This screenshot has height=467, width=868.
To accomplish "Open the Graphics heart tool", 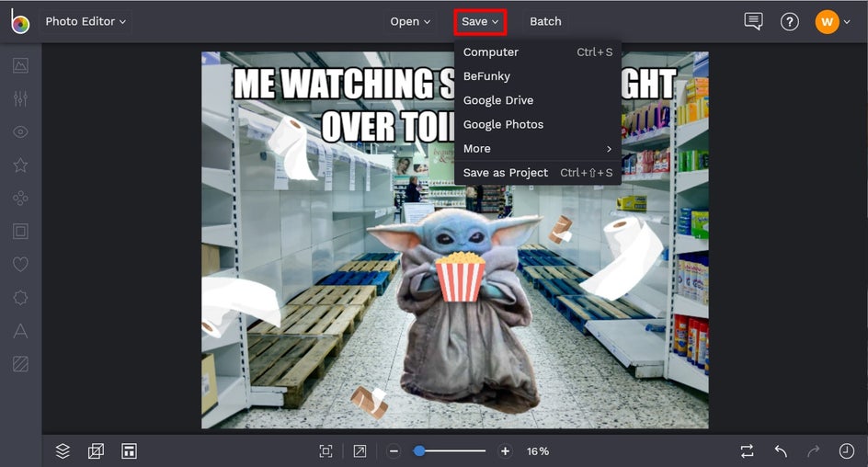I will point(20,265).
